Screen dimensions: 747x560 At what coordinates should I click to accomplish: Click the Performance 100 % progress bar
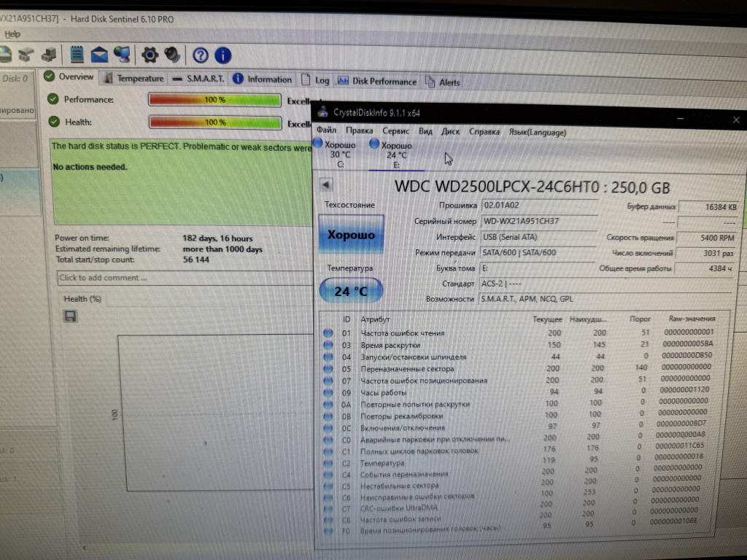214,100
